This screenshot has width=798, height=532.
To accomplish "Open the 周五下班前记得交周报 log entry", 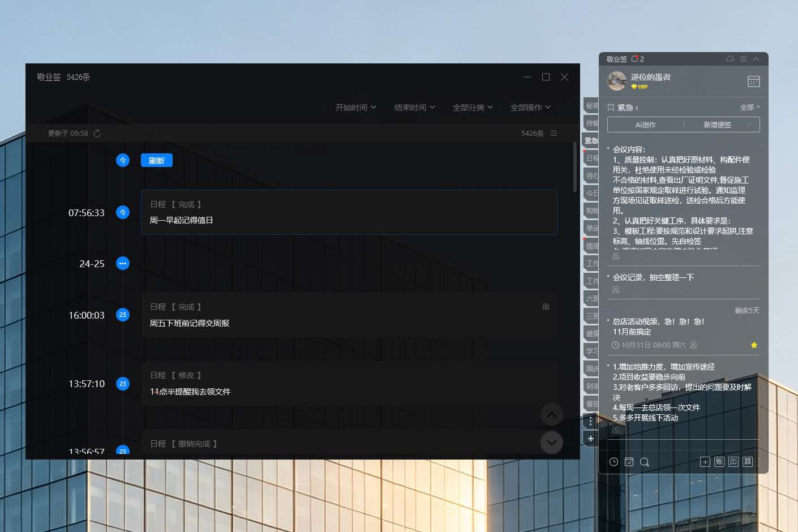I will pos(349,315).
